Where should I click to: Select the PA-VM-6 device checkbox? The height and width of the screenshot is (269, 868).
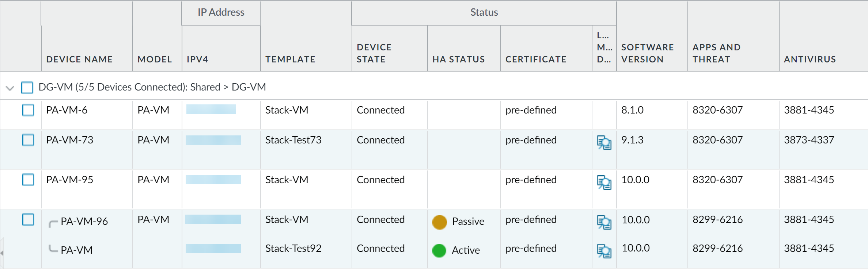[x=28, y=110]
